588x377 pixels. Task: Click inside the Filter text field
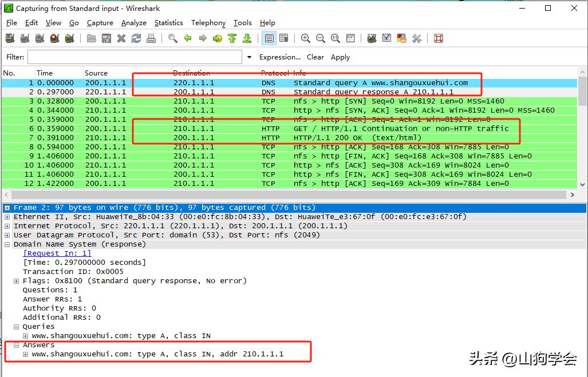coord(135,57)
